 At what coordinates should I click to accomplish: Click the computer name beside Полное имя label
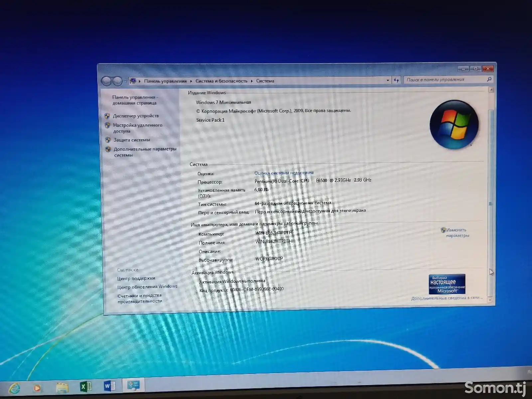[x=274, y=241]
